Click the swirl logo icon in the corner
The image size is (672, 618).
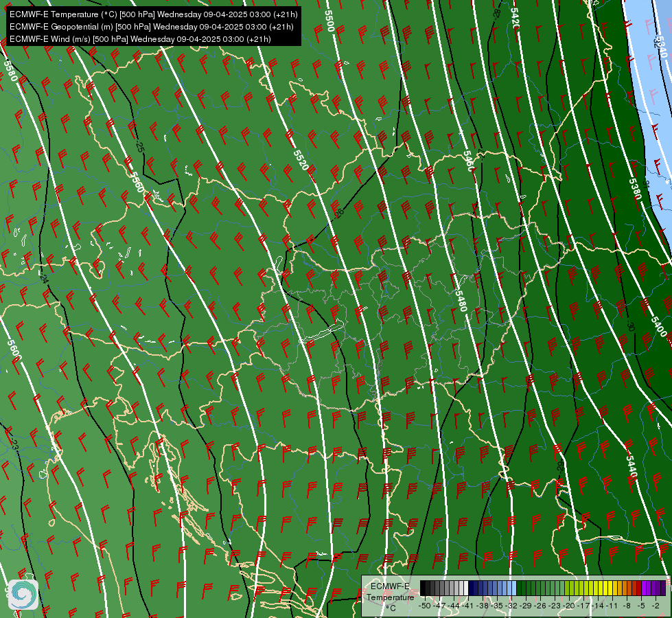coord(23,595)
